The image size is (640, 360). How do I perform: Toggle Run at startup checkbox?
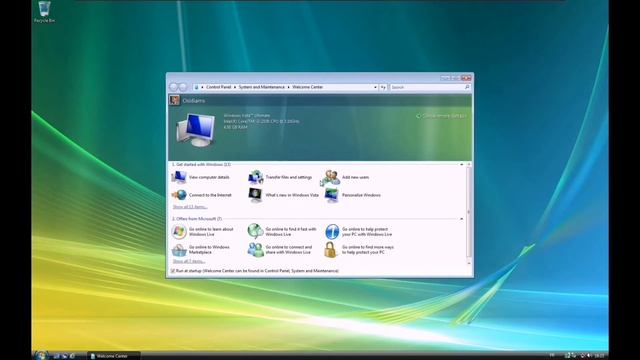point(173,271)
